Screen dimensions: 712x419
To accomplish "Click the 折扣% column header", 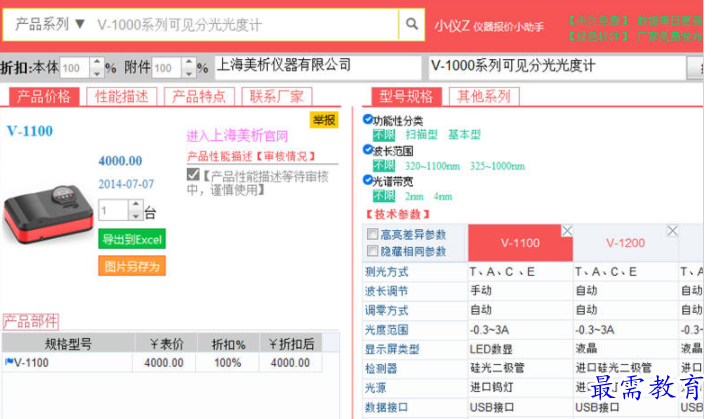I will coord(228,344).
